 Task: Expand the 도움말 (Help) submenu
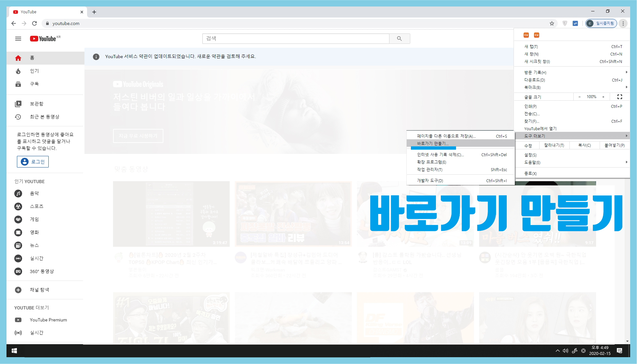(572, 162)
